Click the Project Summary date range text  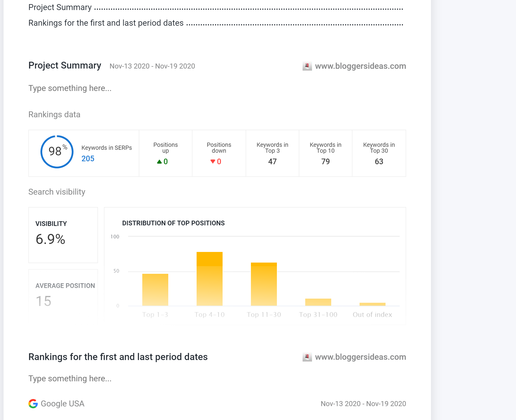click(152, 66)
